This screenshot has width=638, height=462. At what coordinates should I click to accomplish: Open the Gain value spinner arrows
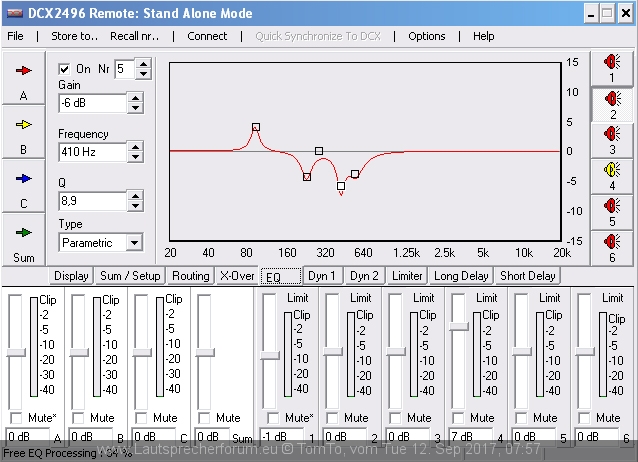click(134, 103)
